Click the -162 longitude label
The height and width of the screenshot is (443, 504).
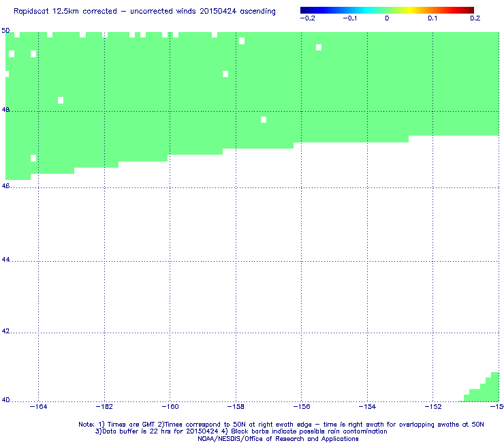tap(104, 407)
